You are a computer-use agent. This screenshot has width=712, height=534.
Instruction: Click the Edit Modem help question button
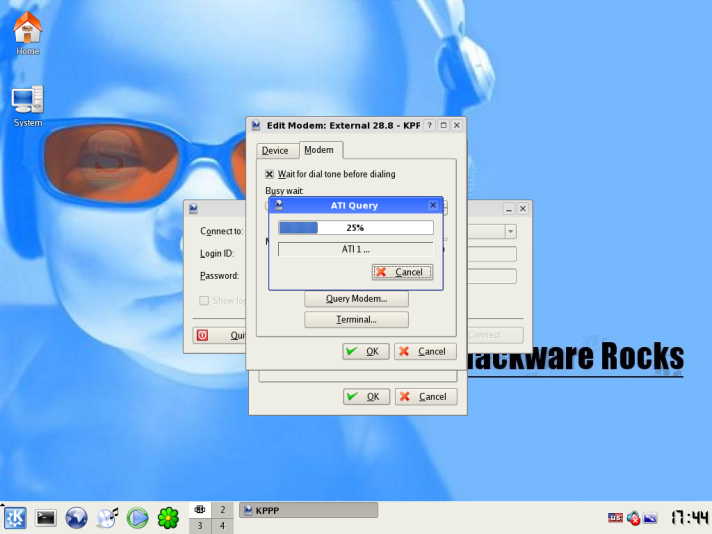coord(429,125)
